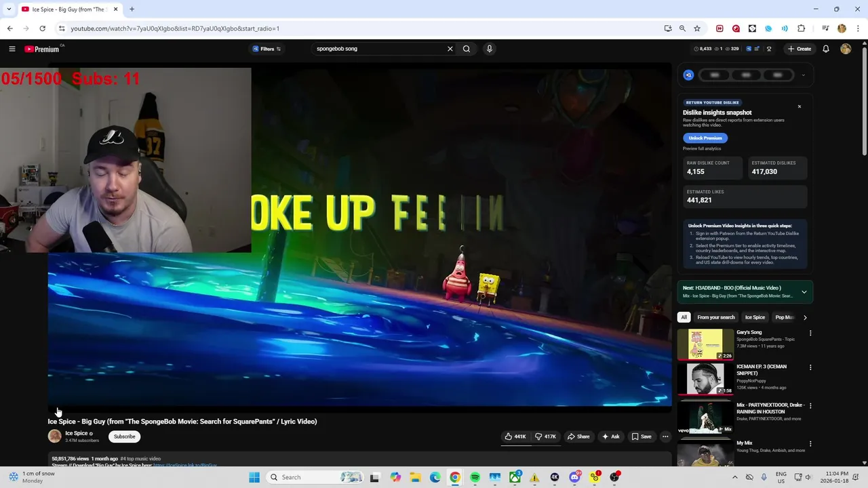This screenshot has width=868, height=488.
Task: Open the tab search dropdown arrow
Action: [x=9, y=9]
